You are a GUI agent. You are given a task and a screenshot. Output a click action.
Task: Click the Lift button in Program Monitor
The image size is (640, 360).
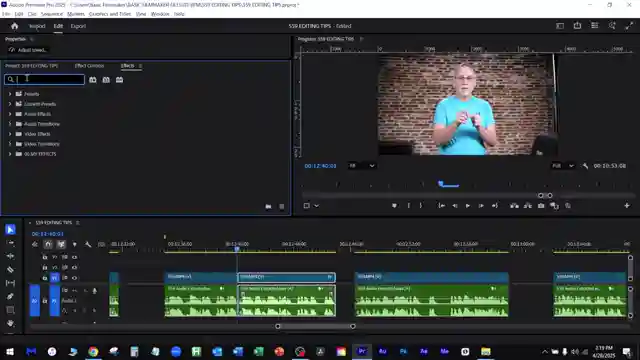[x=514, y=206]
